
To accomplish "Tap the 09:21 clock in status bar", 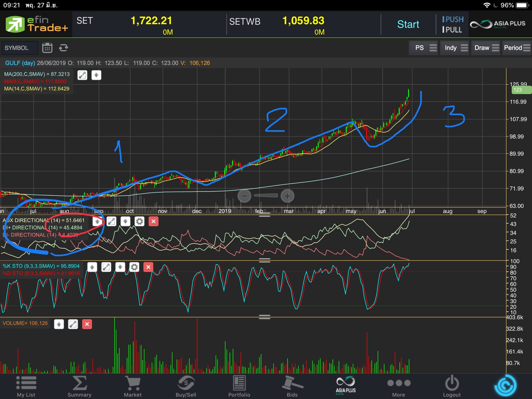I will pyautogui.click(x=12, y=5).
